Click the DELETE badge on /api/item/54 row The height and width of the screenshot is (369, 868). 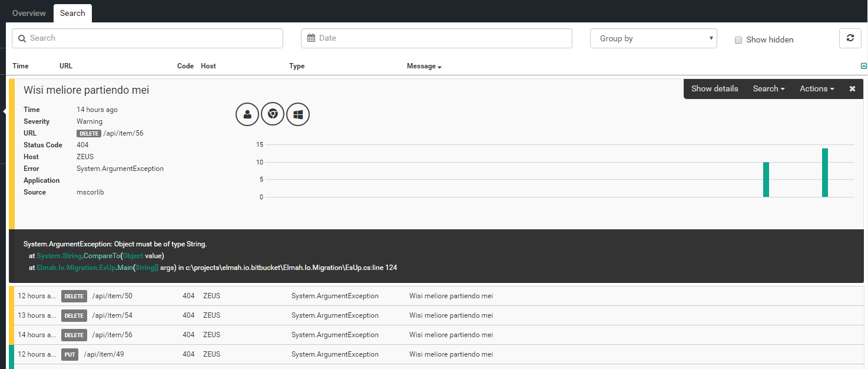pos(74,315)
